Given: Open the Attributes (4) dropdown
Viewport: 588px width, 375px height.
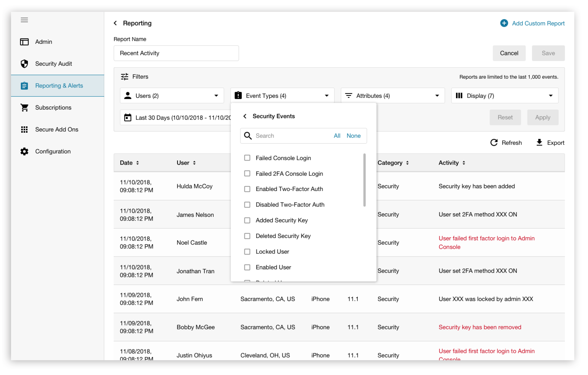Looking at the screenshot, I should tap(392, 96).
